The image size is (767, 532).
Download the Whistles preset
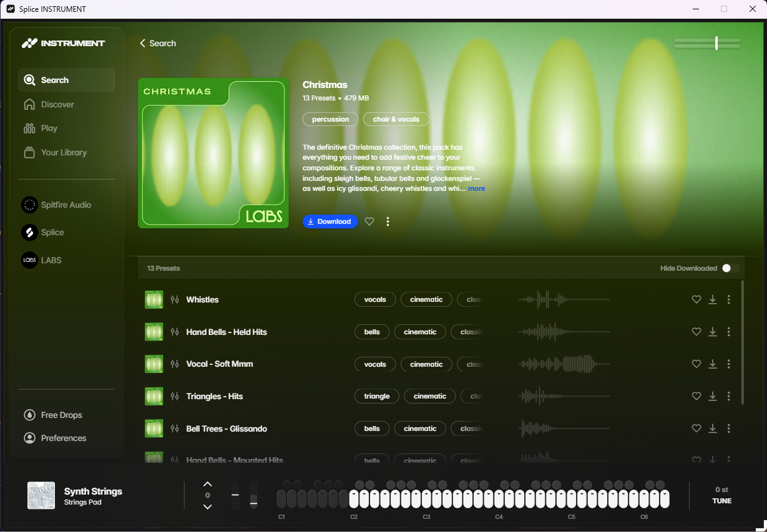tap(713, 299)
